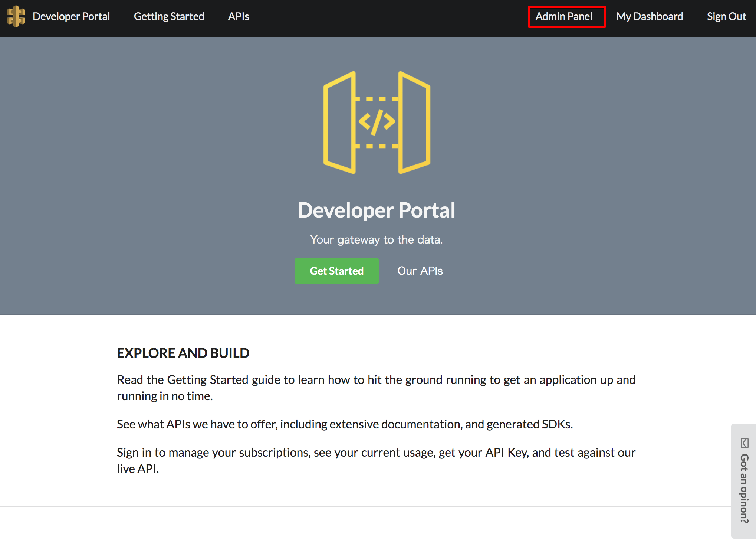Click the API gateway hero graphic
The height and width of the screenshot is (545, 756).
point(377,123)
